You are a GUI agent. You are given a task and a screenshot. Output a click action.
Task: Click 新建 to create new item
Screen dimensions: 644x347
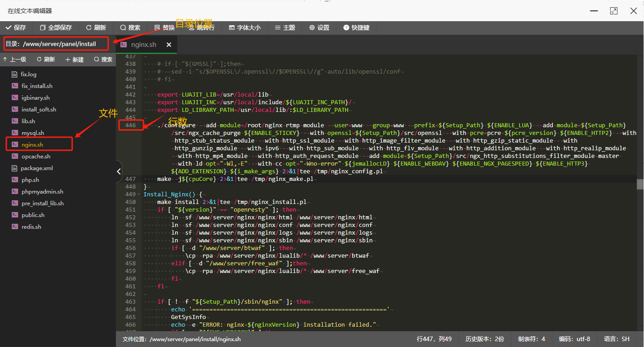pyautogui.click(x=75, y=60)
